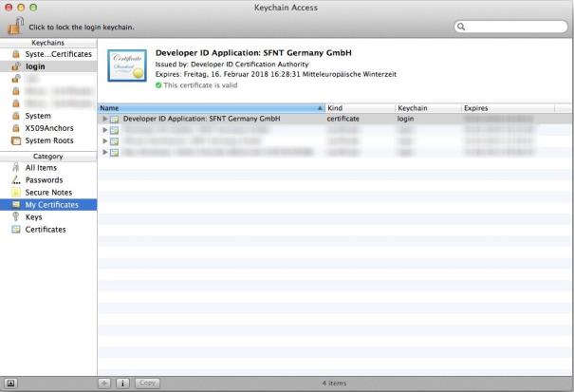
Task: Click the large certificate thumbnail in details
Action: tap(127, 65)
